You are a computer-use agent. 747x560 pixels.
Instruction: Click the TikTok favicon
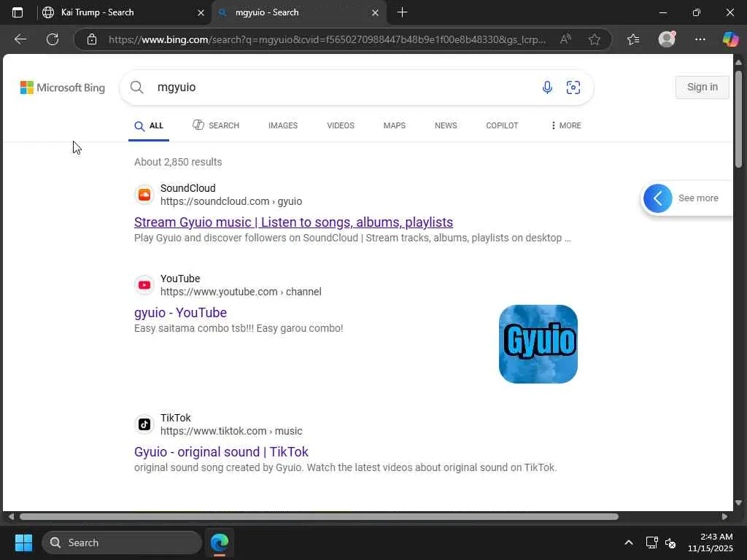pyautogui.click(x=144, y=424)
